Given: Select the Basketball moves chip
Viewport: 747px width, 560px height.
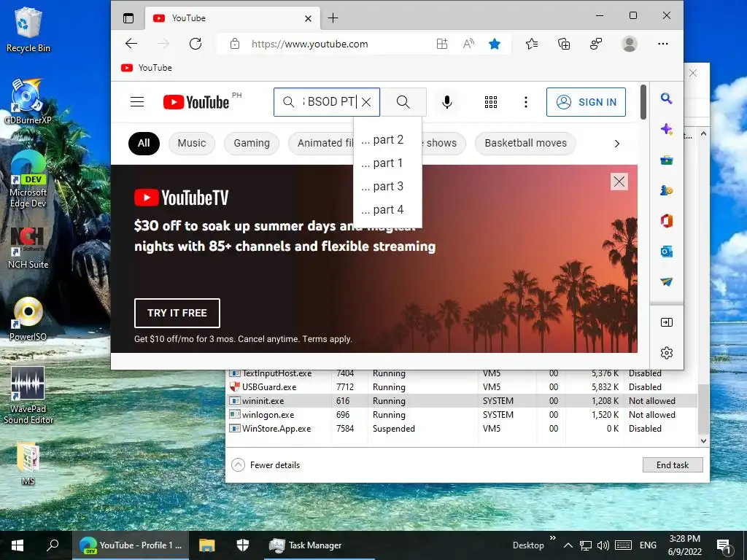Looking at the screenshot, I should click(x=525, y=144).
